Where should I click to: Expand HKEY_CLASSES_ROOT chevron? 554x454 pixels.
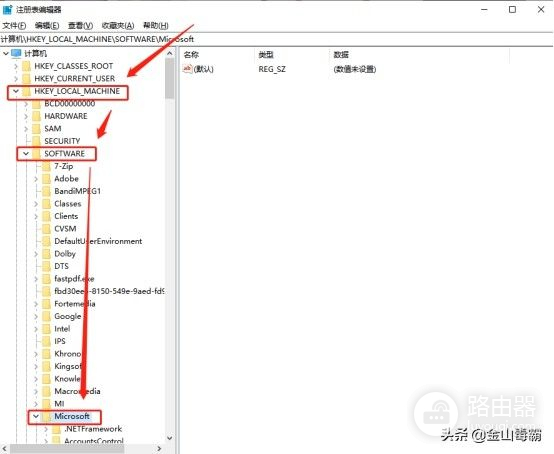pos(16,66)
